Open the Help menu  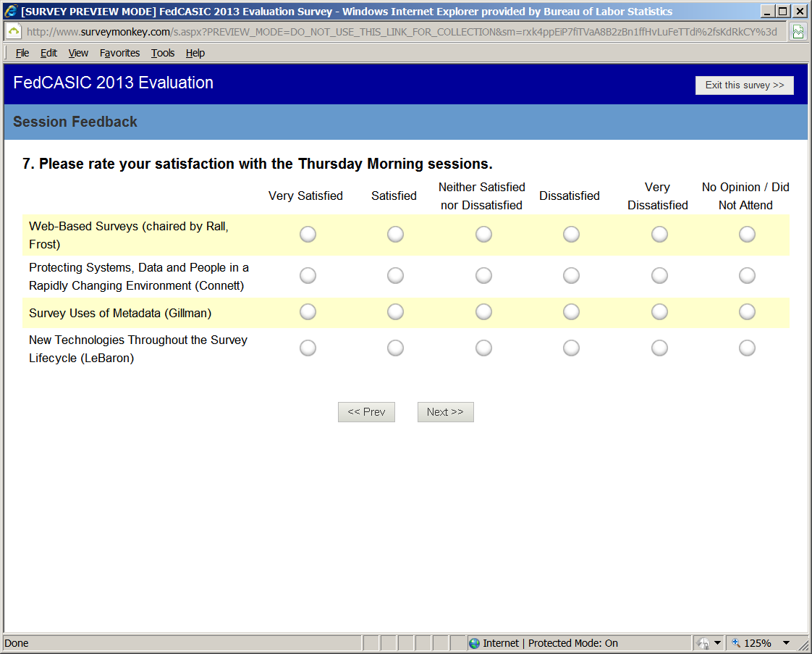(195, 53)
